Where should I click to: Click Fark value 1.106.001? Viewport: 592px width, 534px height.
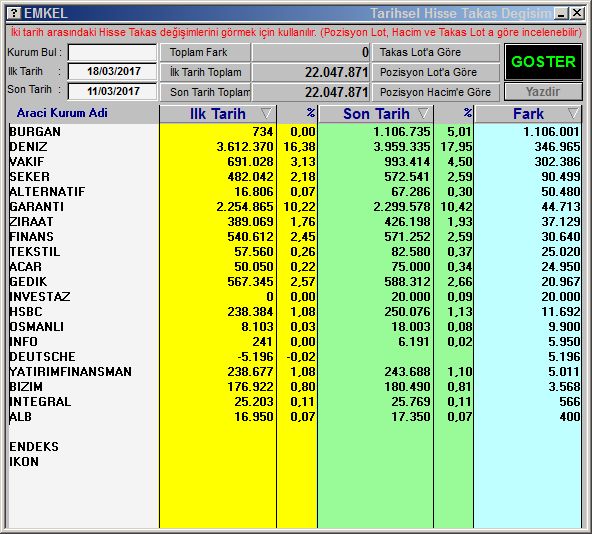(x=551, y=131)
